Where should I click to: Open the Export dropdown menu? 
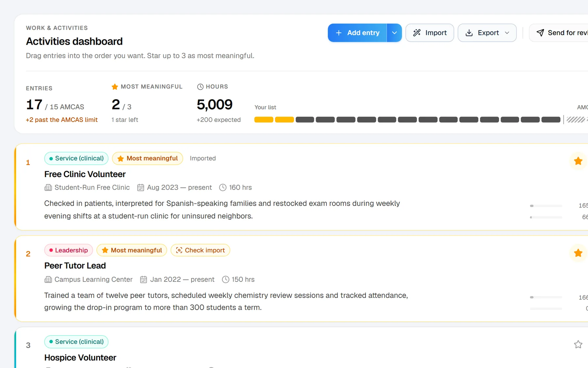click(487, 33)
